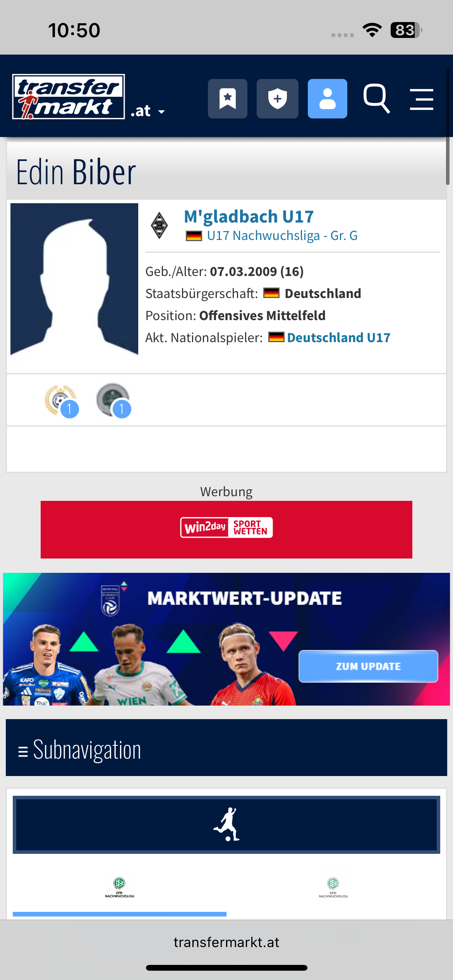This screenshot has height=980, width=453.
Task: Open Borussia Mönchengladbach club crest
Action: 159,225
